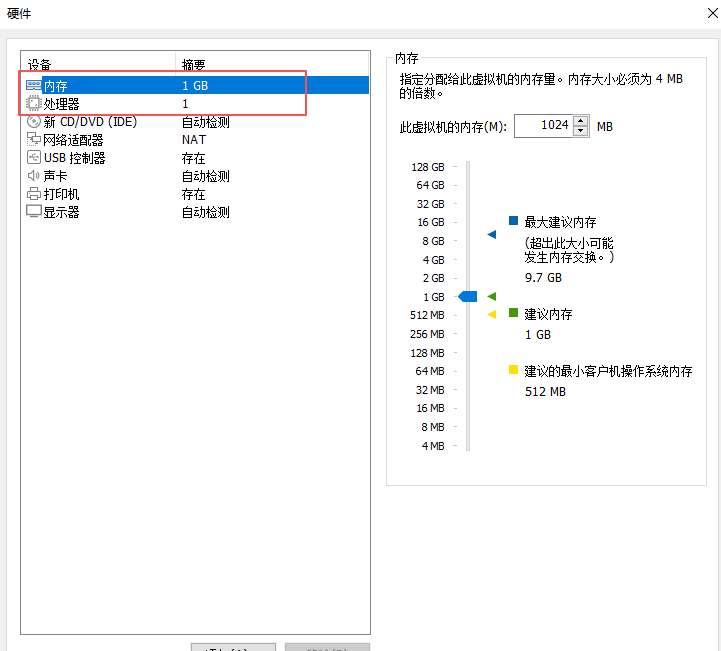Click the network adapter icon
This screenshot has width=721, height=651.
tap(33, 140)
